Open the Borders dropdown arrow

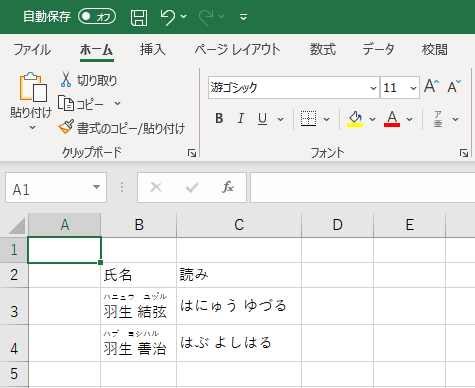pyautogui.click(x=327, y=119)
